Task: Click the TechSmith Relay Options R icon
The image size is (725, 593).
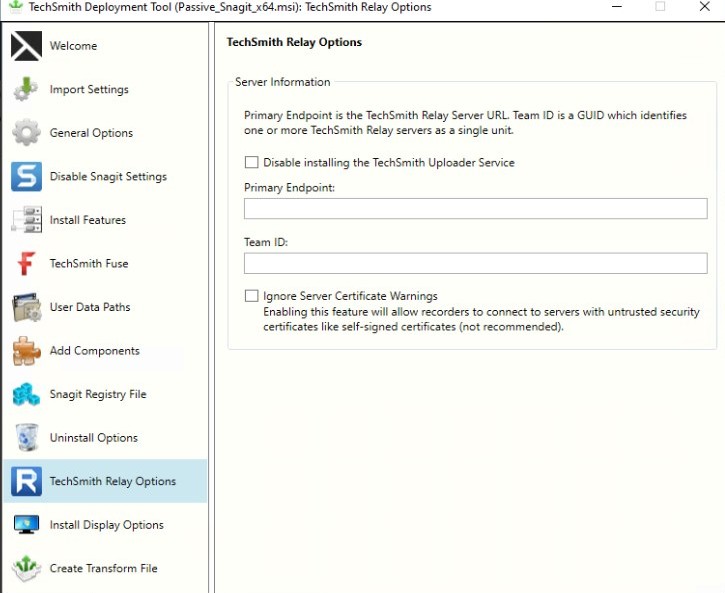Action: (26, 481)
